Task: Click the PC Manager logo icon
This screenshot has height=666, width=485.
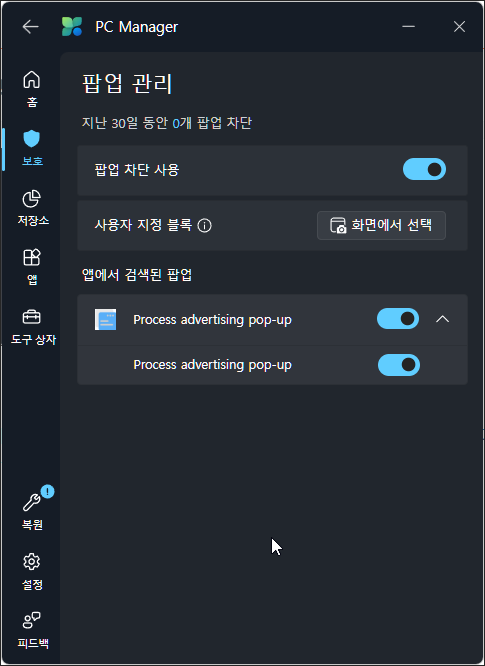Action: (72, 27)
